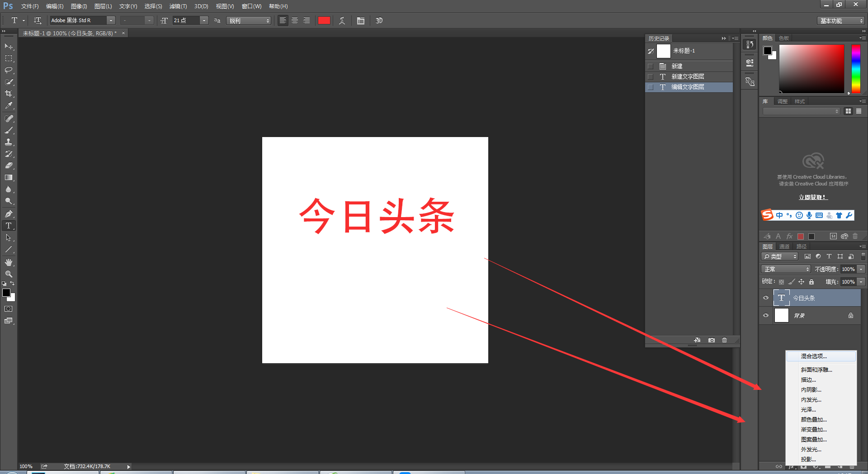Select the History Brush tool
Screen dimensions: 868x474
[9, 154]
